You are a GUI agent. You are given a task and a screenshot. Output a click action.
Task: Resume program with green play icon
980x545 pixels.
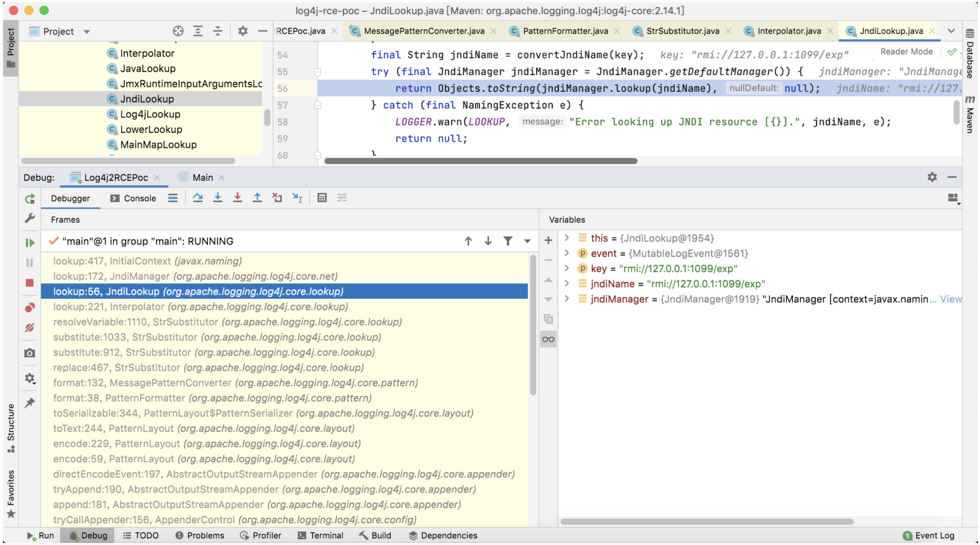click(x=30, y=243)
